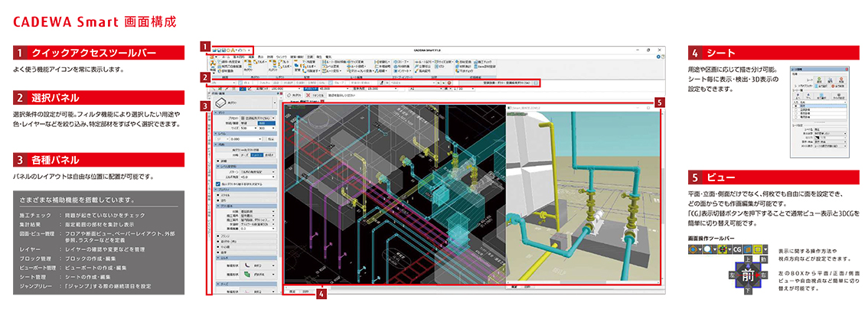Screen dimensions: 868x325
Task: Open the 角ダクト shape selector dropdown in panel
Action: coord(275,102)
